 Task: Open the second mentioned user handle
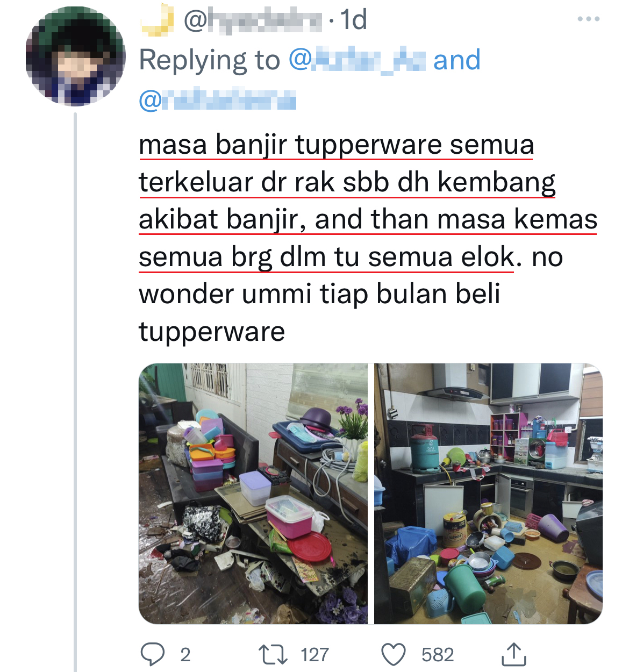tap(217, 100)
